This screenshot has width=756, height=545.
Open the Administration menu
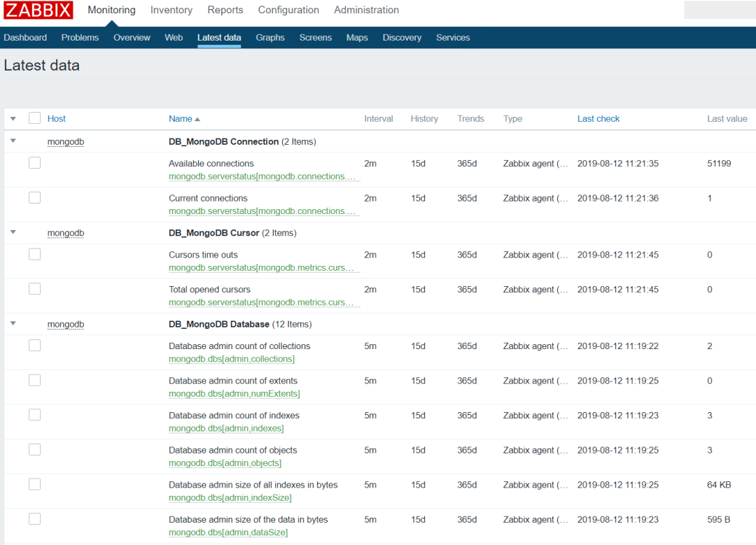[x=366, y=10]
